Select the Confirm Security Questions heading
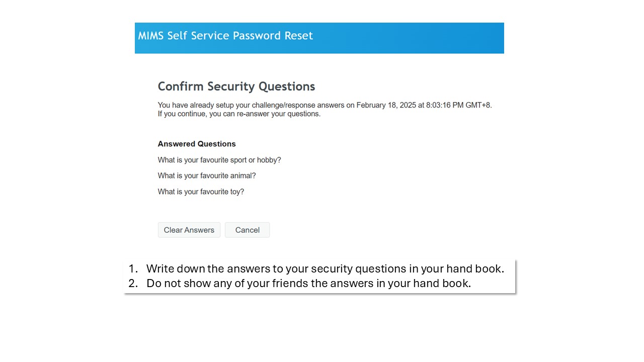 point(236,86)
